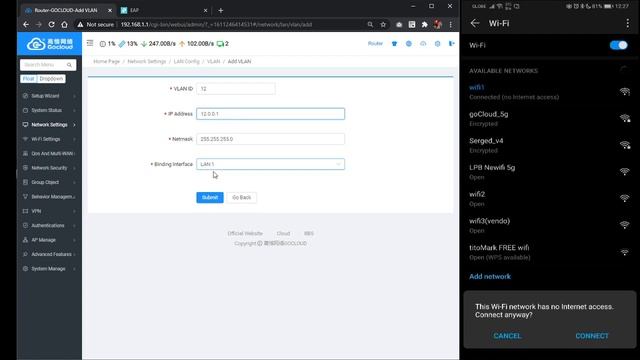Screen dimensions: 640x360
Task: Click the memory usage 13% indicator
Action: (128, 44)
